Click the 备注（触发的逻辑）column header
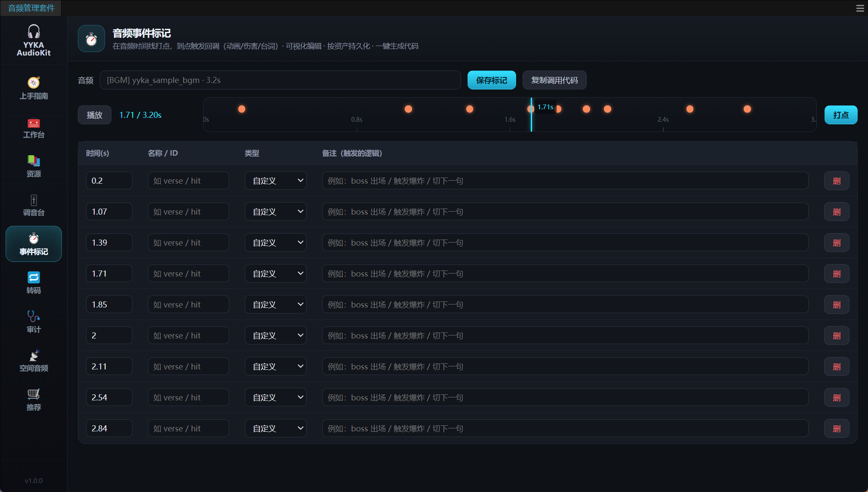868x492 pixels. pyautogui.click(x=352, y=153)
